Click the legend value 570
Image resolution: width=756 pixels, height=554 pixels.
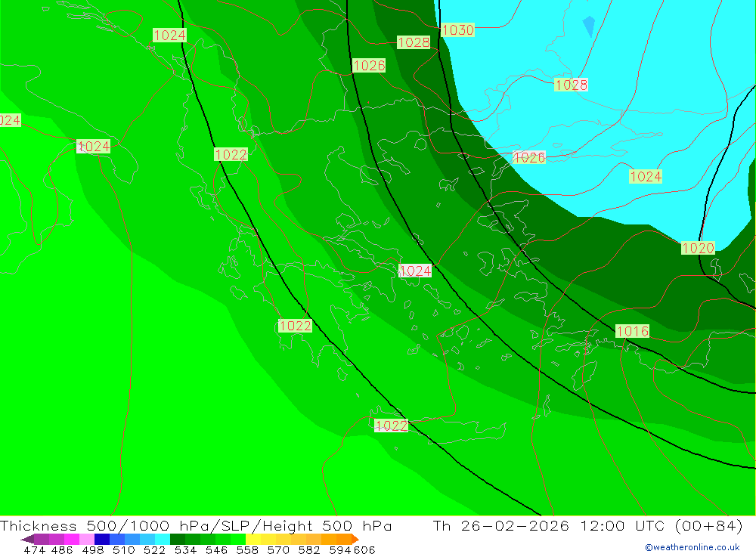(x=278, y=549)
